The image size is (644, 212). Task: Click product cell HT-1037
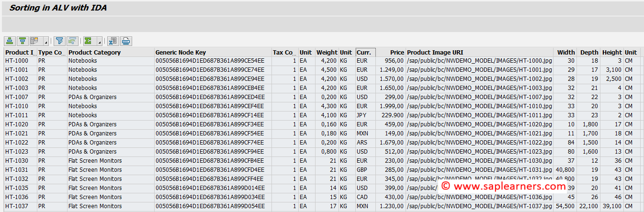[20, 206]
